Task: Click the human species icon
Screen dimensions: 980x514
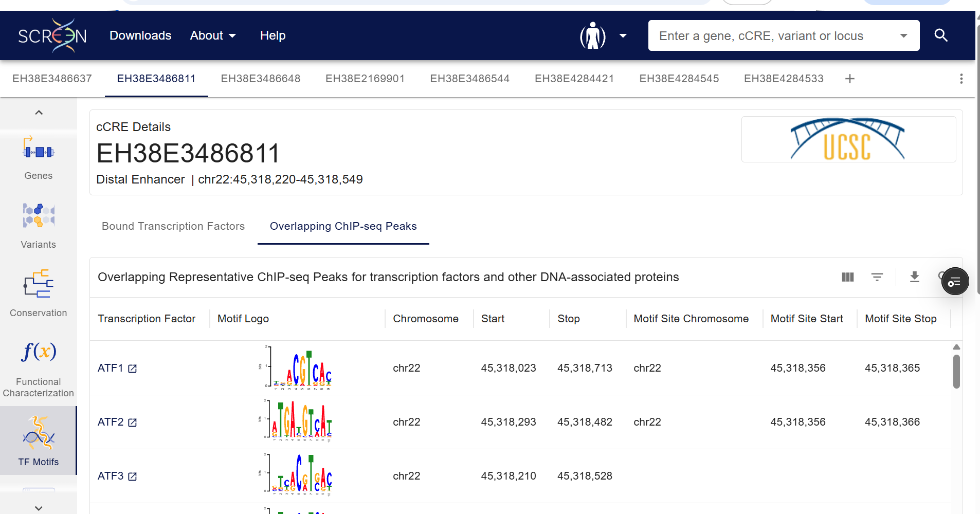Action: [x=593, y=35]
